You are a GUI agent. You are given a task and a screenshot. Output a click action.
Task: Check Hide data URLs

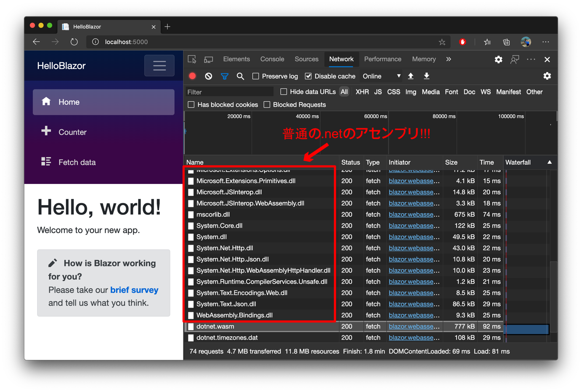(x=284, y=92)
